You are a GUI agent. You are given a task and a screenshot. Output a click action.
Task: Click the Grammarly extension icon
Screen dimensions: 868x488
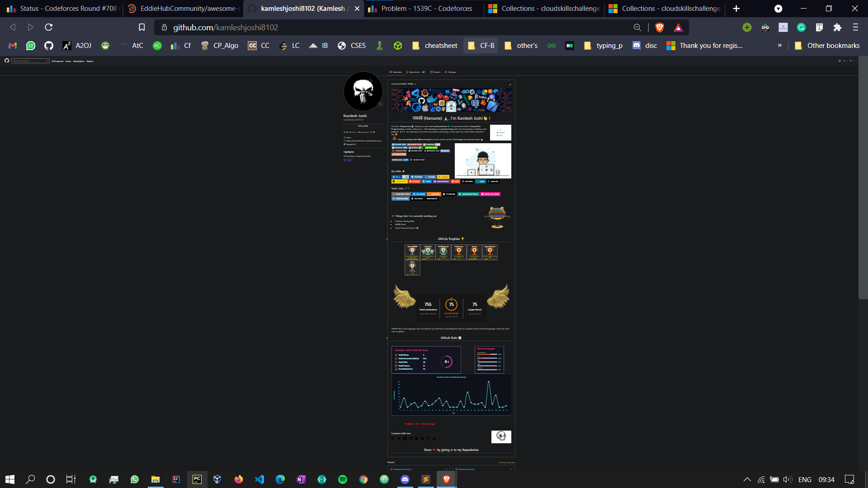click(x=801, y=28)
